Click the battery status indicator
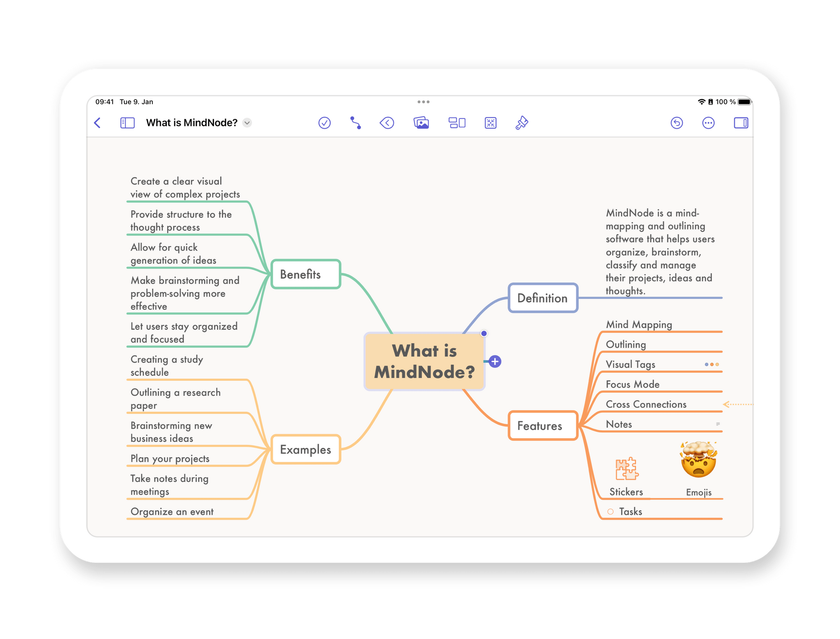Screen dimensions: 840x639 [x=744, y=102]
